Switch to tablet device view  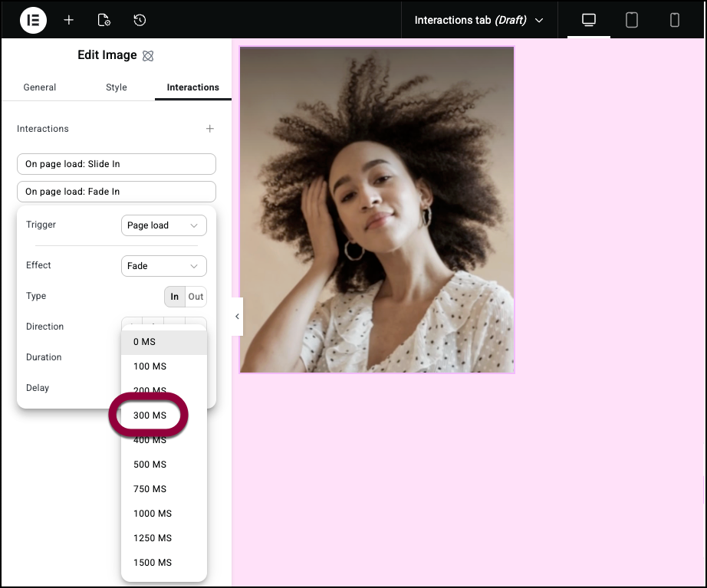coord(632,20)
